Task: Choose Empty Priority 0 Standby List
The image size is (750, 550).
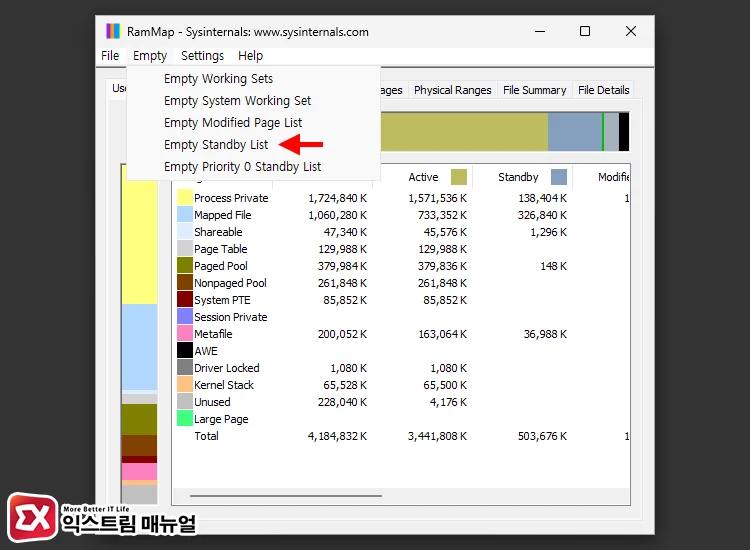Action: pos(254,166)
